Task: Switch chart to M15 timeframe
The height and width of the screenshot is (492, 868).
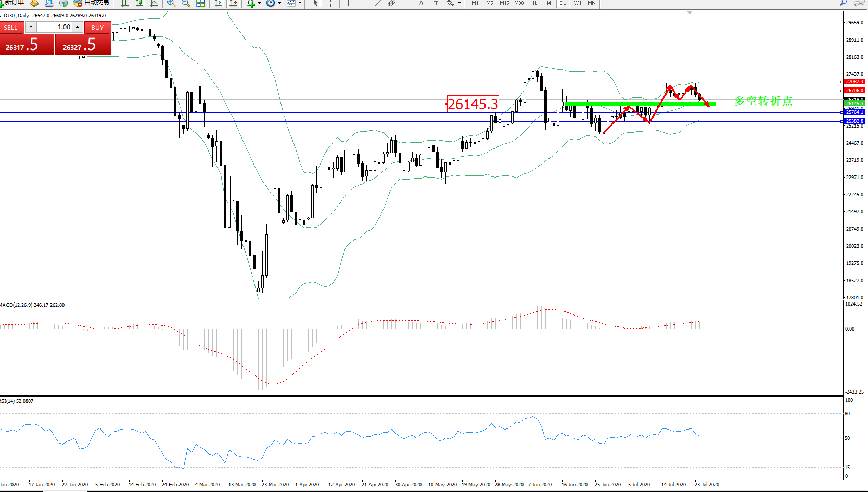Action: [x=504, y=3]
